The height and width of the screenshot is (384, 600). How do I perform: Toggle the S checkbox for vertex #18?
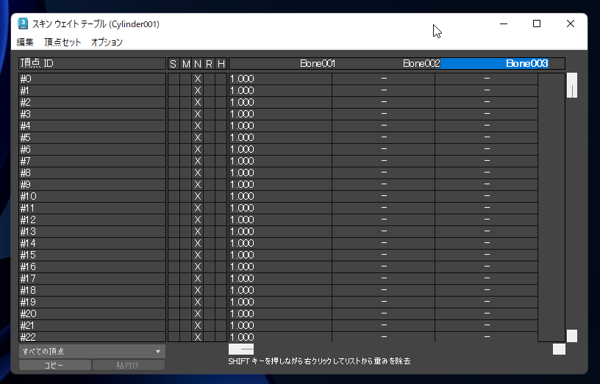tap(174, 290)
